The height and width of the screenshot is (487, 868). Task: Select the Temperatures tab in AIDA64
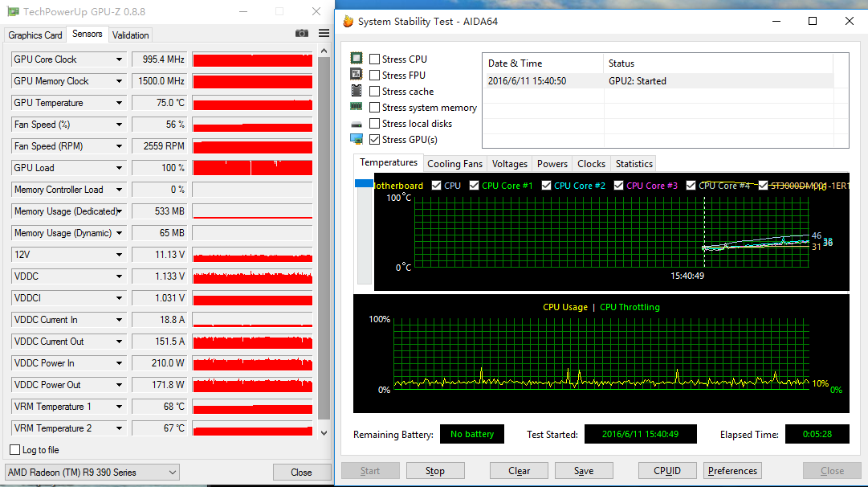pyautogui.click(x=389, y=162)
